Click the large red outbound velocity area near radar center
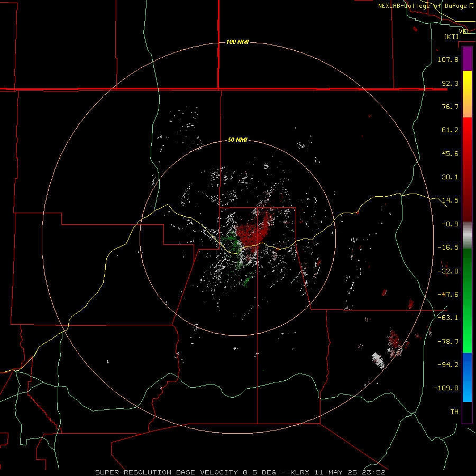The width and height of the screenshot is (476, 476). click(253, 232)
